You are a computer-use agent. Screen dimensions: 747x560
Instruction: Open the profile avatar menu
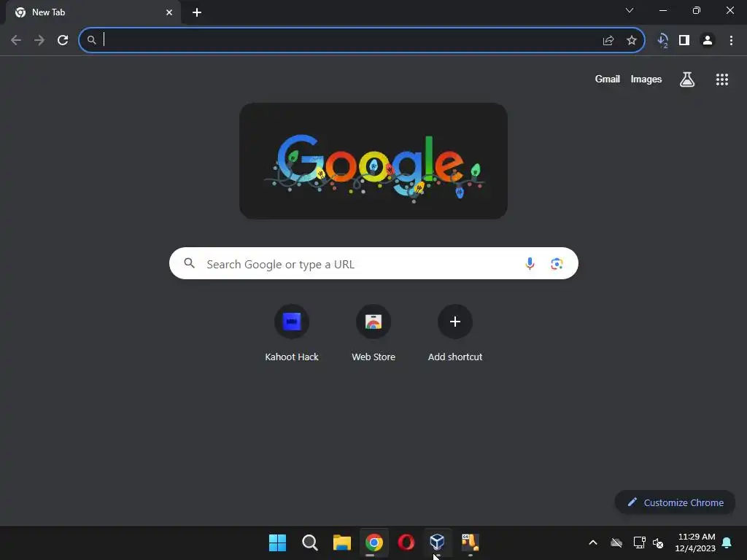pyautogui.click(x=708, y=41)
